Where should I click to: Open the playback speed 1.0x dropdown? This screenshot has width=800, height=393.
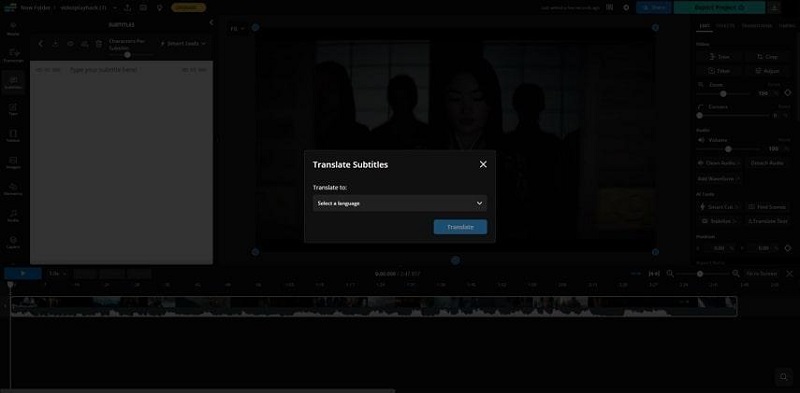click(57, 274)
